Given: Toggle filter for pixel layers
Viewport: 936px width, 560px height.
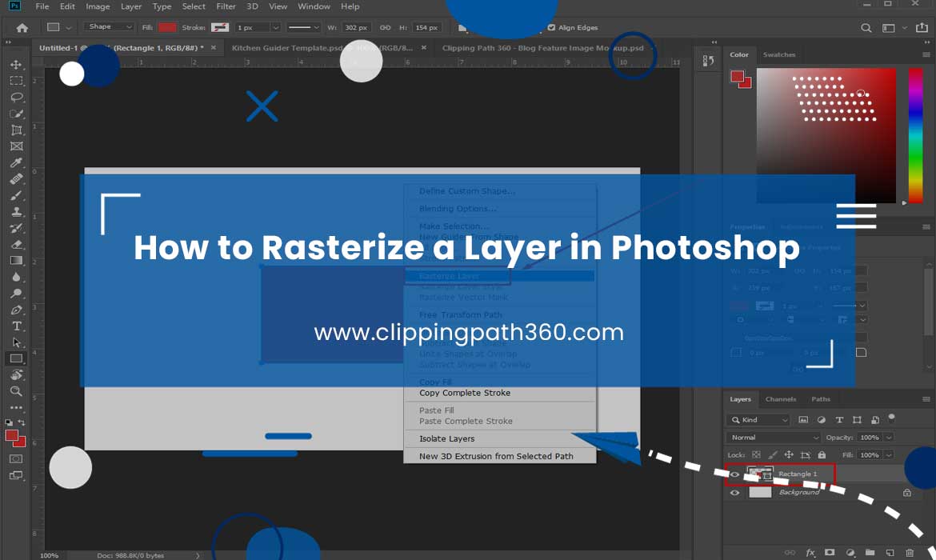Looking at the screenshot, I should pos(803,420).
